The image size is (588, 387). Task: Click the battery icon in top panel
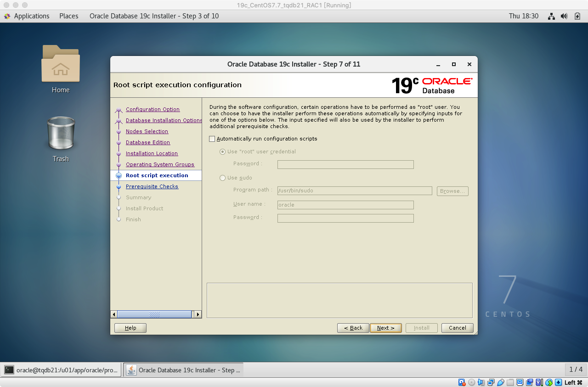click(x=577, y=16)
